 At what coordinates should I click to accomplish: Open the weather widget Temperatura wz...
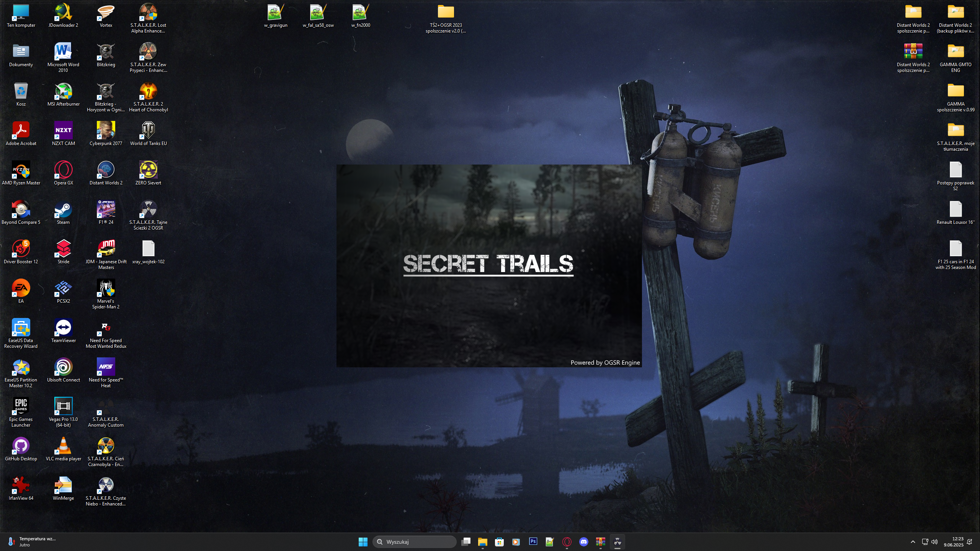coord(32,542)
